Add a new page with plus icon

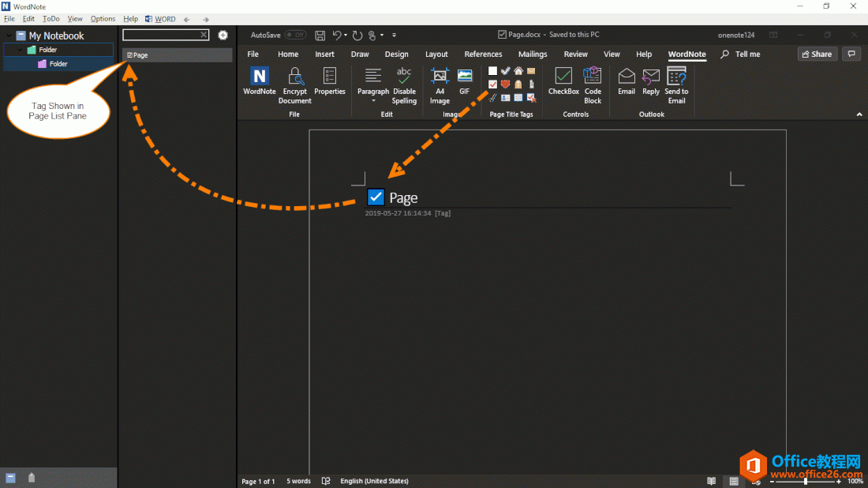pyautogui.click(x=223, y=36)
